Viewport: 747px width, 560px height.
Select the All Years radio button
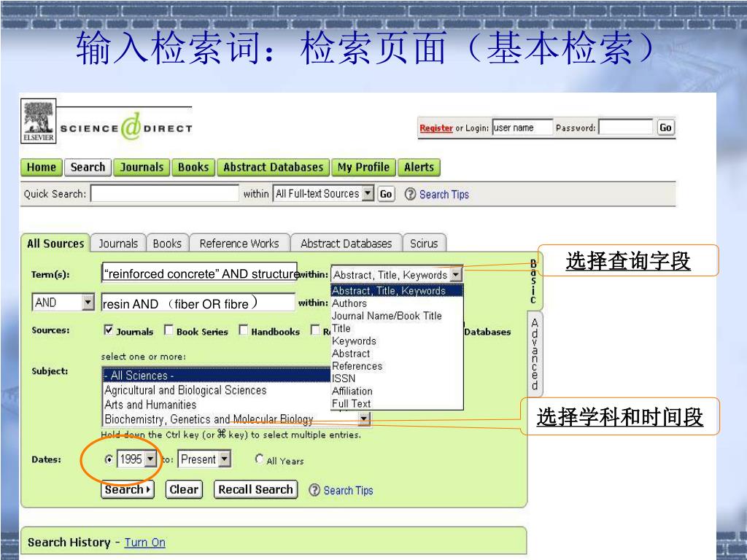pyautogui.click(x=259, y=459)
